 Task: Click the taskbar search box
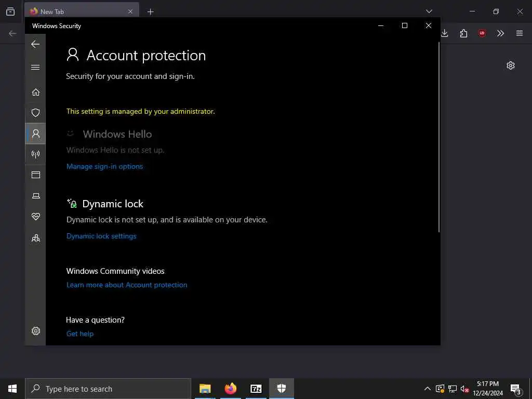(x=108, y=389)
